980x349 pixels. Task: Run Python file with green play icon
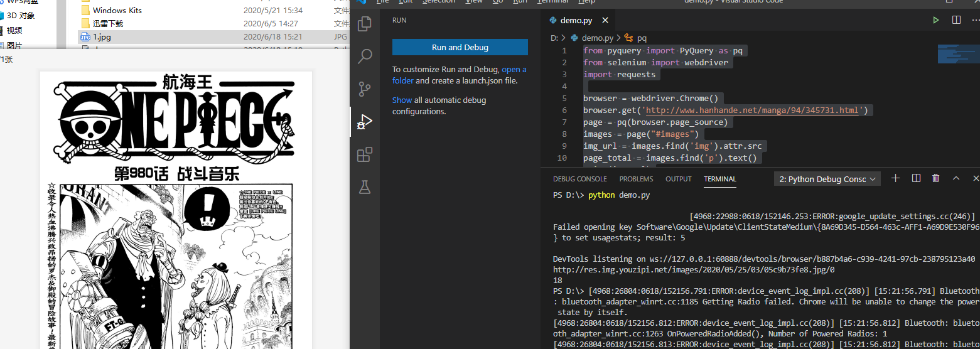coord(936,20)
